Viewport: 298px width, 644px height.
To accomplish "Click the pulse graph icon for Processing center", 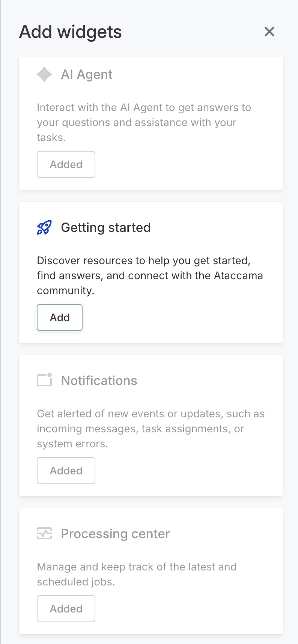I will pyautogui.click(x=44, y=533).
